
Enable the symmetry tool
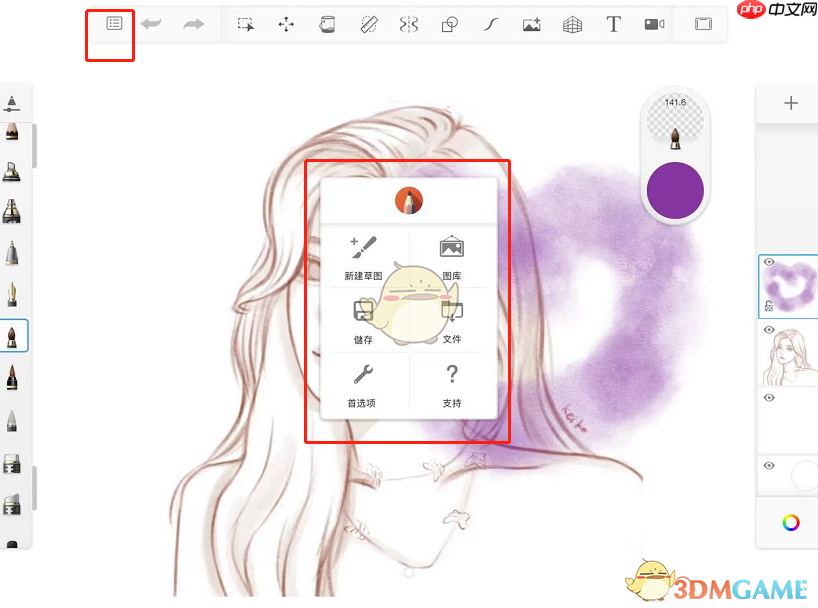point(409,24)
